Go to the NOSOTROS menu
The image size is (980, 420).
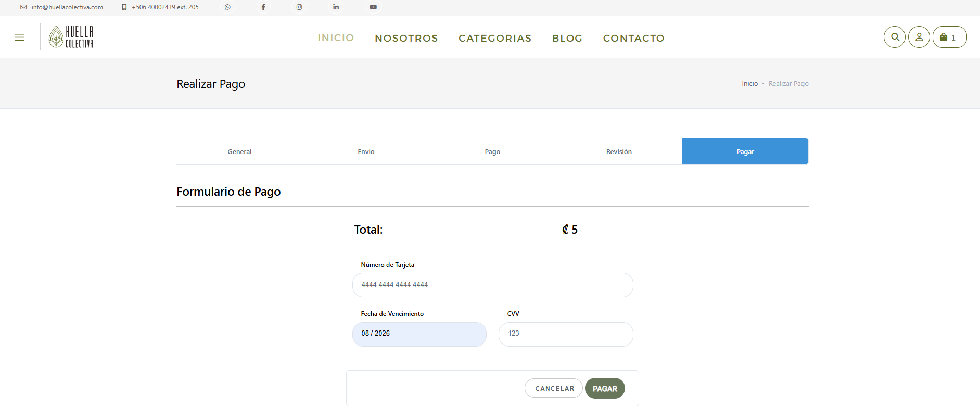pos(406,38)
